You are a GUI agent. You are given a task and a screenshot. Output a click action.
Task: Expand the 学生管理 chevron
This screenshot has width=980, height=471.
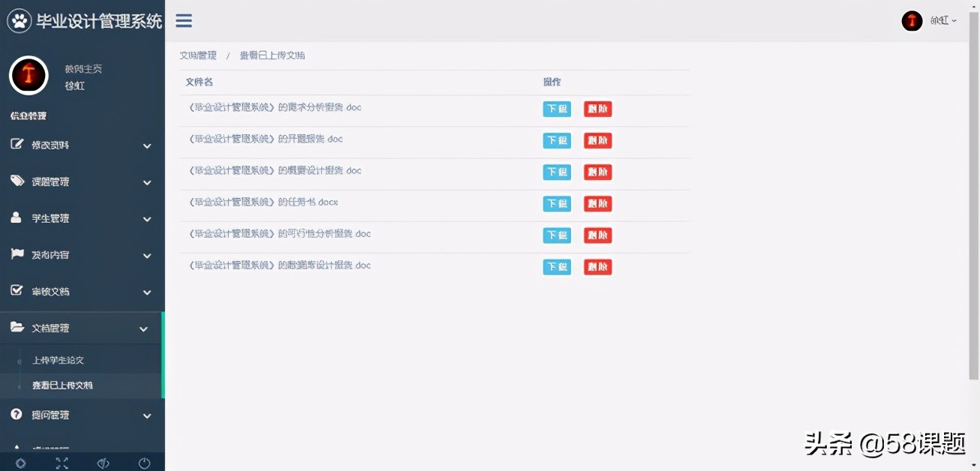tap(146, 218)
